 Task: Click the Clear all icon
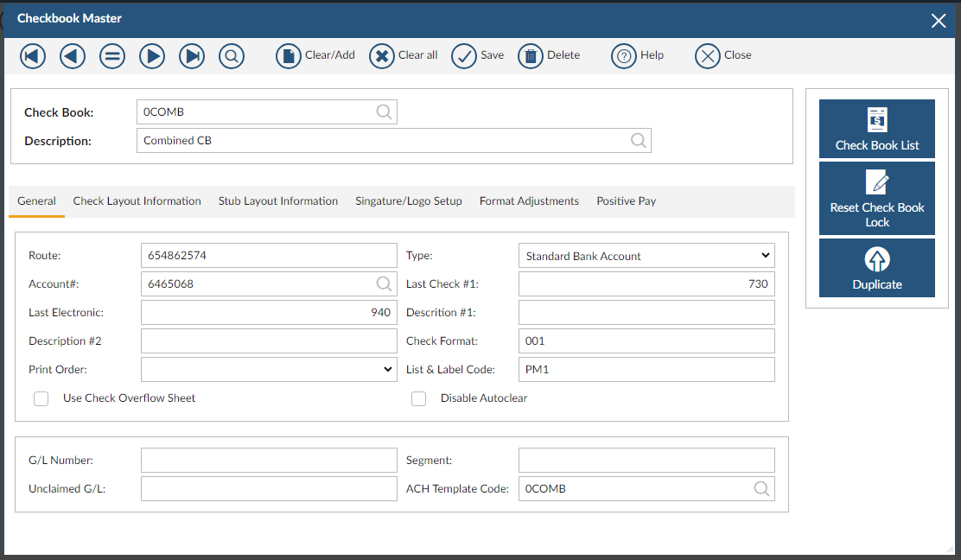[x=382, y=56]
